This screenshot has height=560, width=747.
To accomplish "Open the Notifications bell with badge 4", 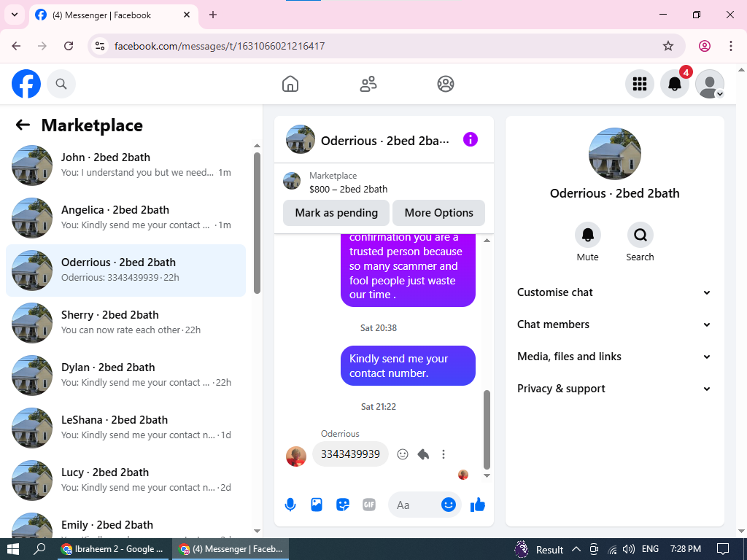I will click(x=675, y=84).
